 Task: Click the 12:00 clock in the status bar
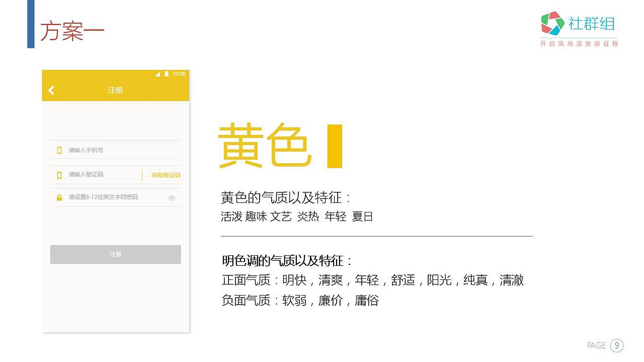coord(179,74)
